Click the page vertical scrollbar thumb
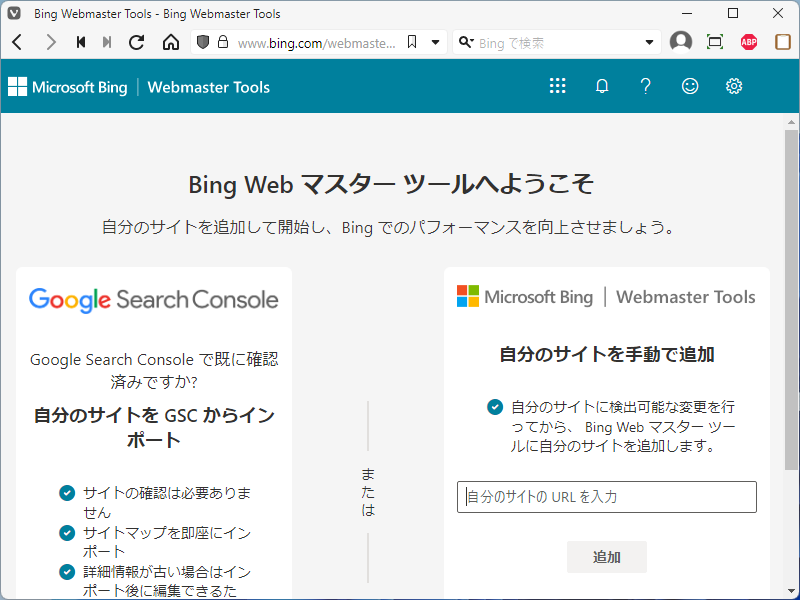This screenshot has width=800, height=600. click(791, 300)
